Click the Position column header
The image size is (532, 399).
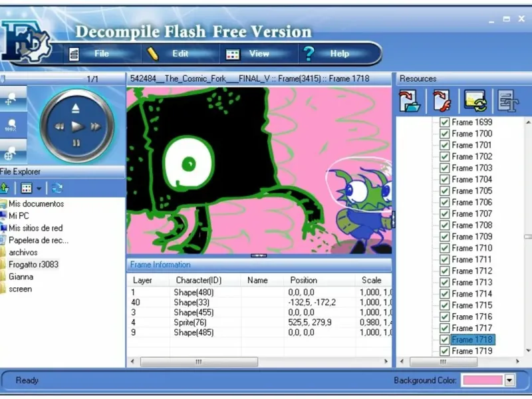click(x=320, y=280)
